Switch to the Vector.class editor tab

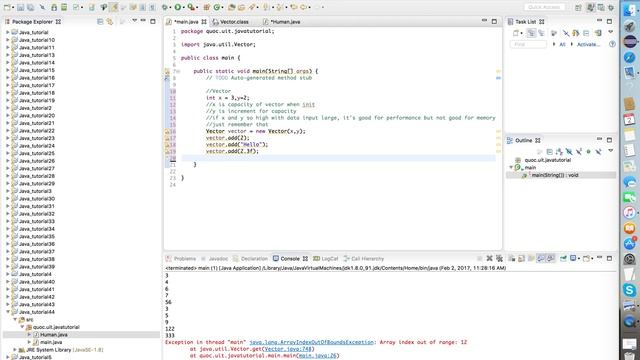[231, 22]
